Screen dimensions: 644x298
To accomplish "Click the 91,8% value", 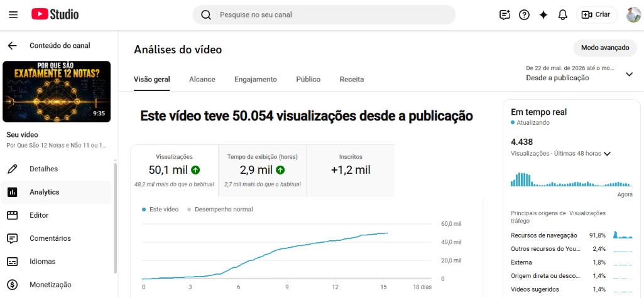I will coord(597,235).
